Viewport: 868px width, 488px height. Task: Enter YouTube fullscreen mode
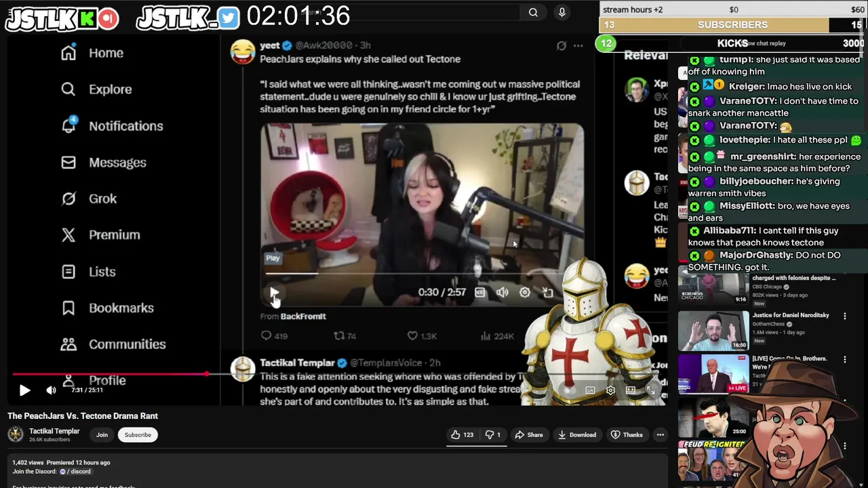(x=651, y=390)
